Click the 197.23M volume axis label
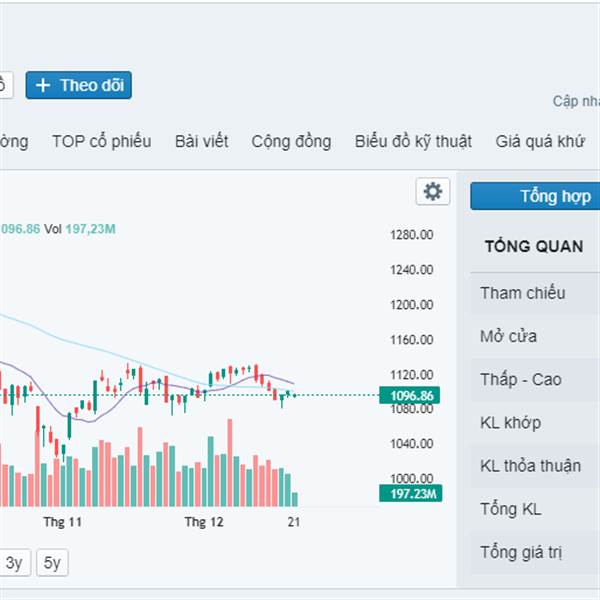 412,493
